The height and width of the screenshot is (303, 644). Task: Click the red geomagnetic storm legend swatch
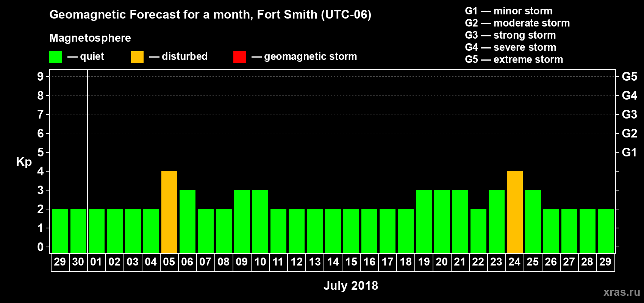point(239,57)
